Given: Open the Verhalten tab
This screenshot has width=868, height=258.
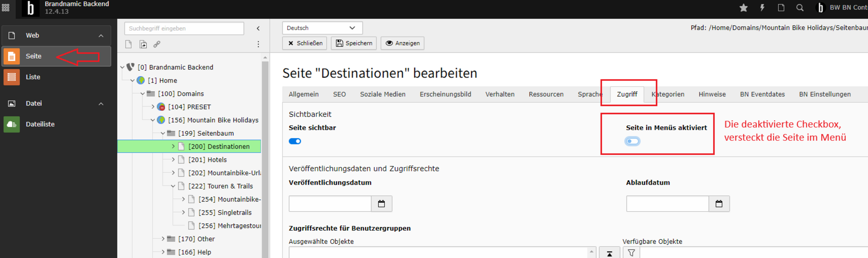Looking at the screenshot, I should [x=499, y=94].
